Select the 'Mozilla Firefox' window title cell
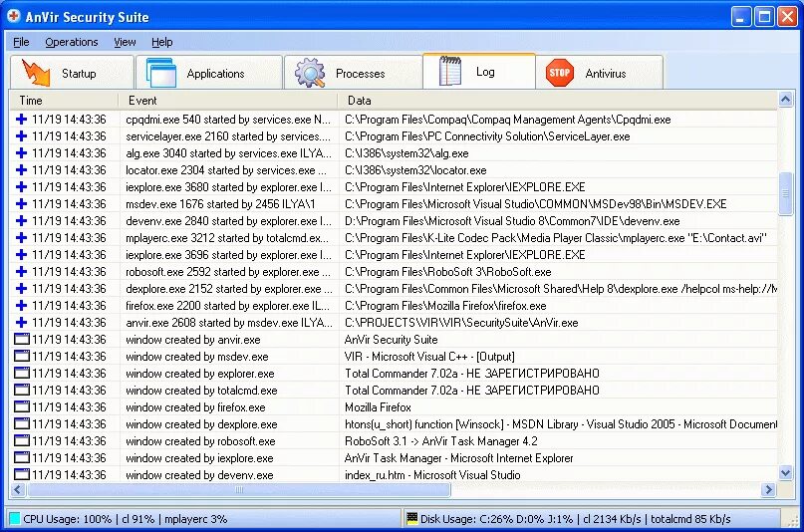This screenshot has height=532, width=804. pos(378,406)
